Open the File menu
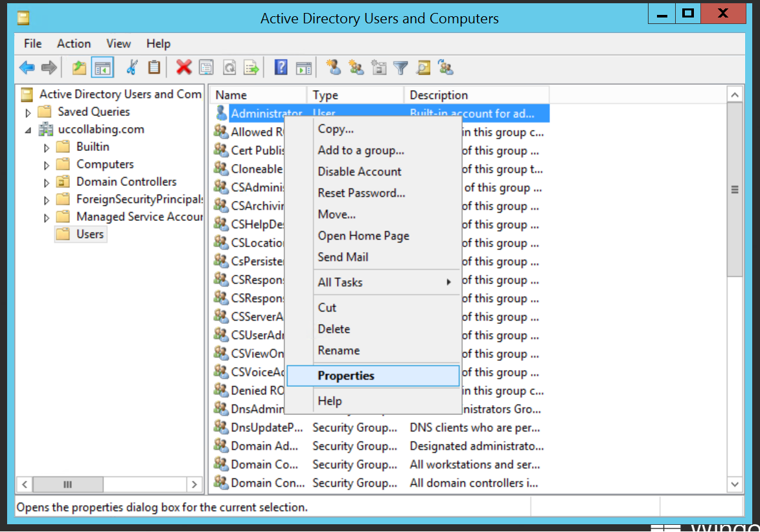The image size is (760, 532). pos(33,43)
